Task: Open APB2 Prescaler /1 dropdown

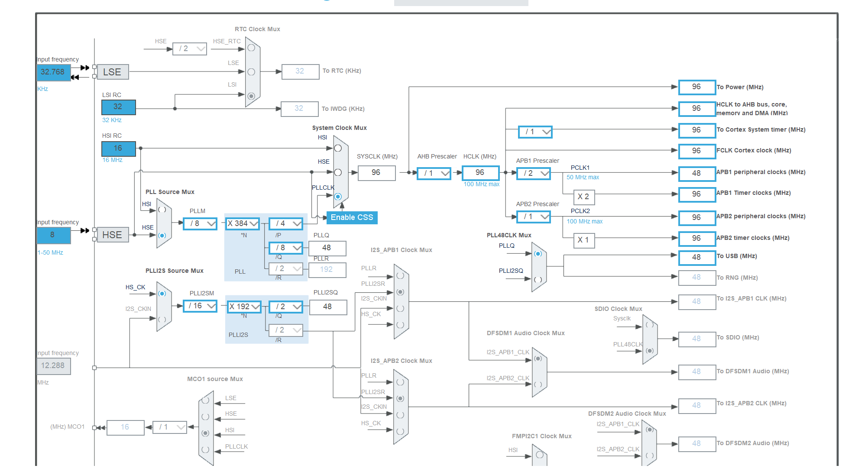Action: pos(534,217)
